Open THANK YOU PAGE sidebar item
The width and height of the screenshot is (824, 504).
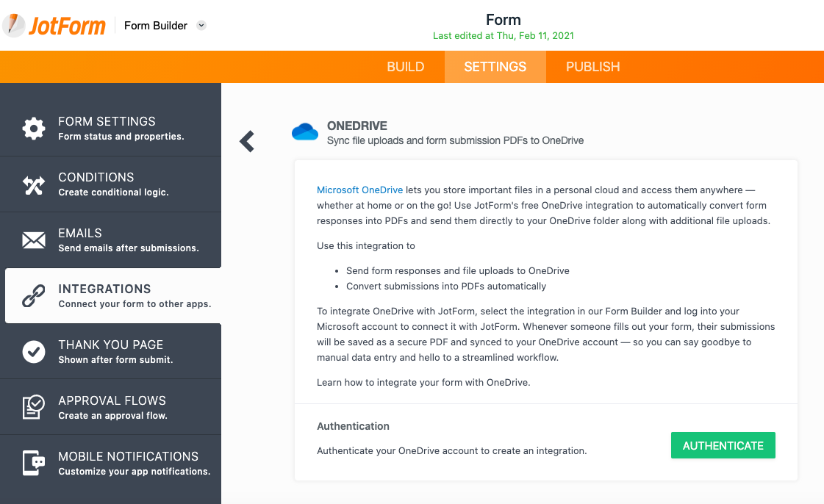[110, 352]
